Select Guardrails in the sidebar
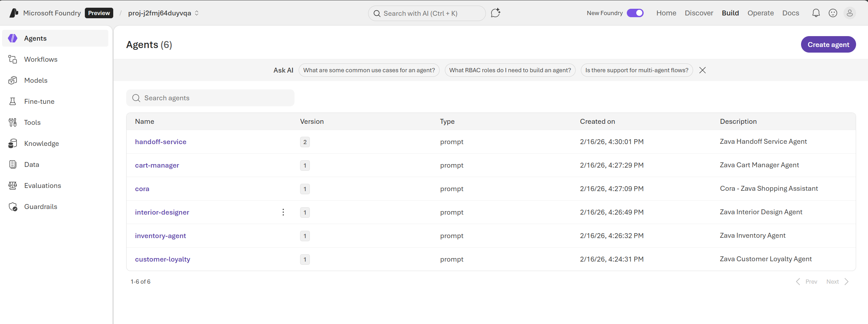This screenshot has height=324, width=868. coord(55,207)
